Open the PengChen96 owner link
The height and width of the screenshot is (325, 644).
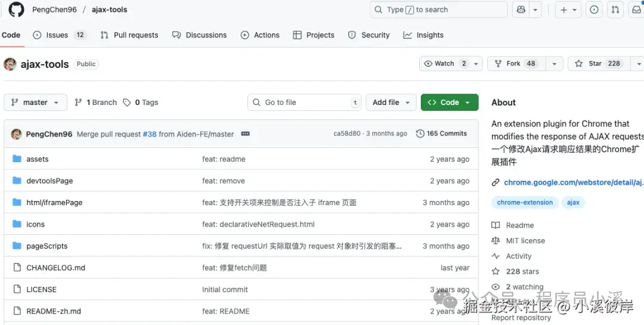[x=54, y=10]
